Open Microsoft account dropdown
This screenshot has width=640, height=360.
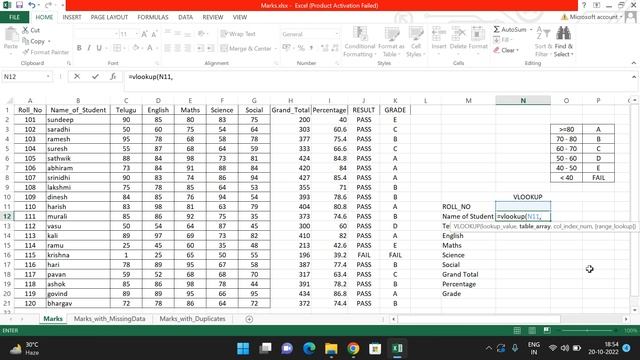tap(621, 17)
